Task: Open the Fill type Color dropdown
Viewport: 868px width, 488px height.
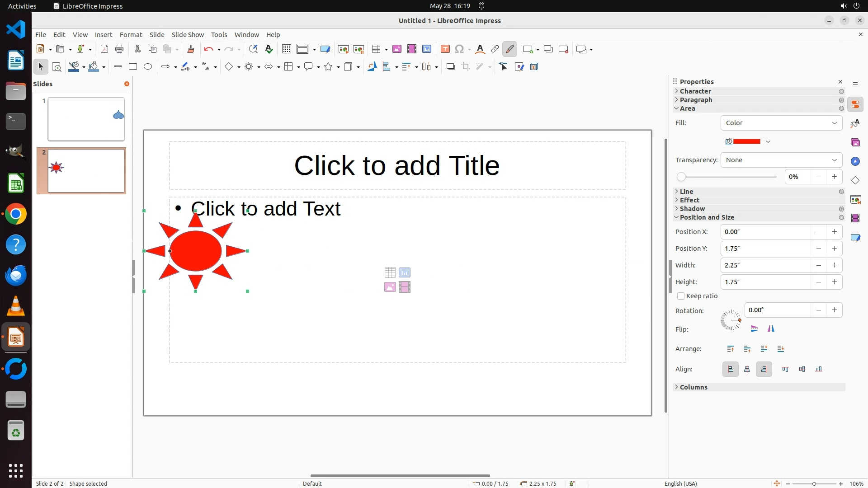Action: [x=781, y=123]
